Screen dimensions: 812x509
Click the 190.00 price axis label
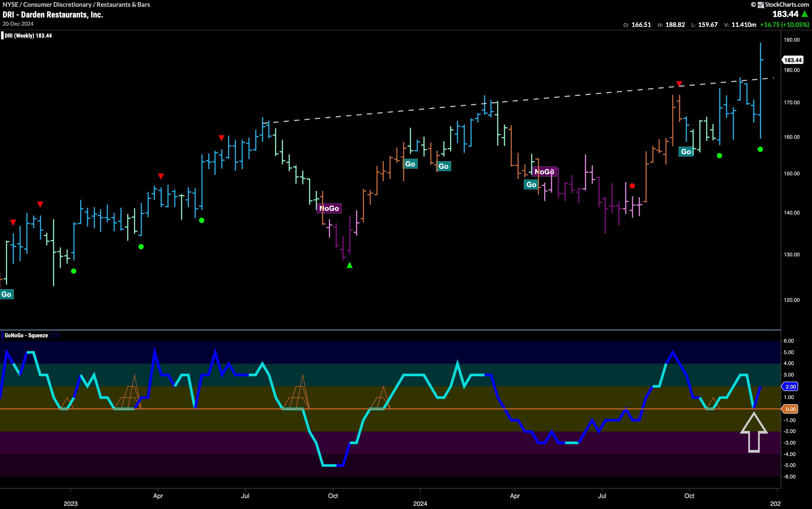tap(791, 40)
